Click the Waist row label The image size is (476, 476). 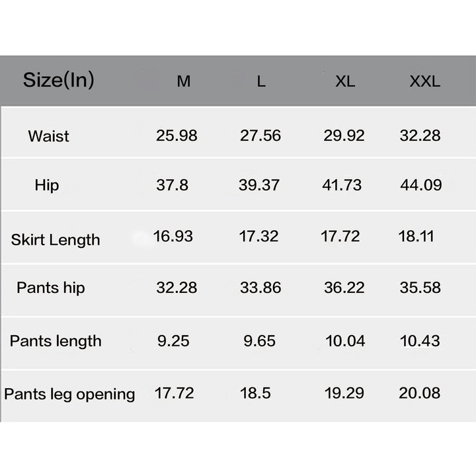click(x=48, y=136)
